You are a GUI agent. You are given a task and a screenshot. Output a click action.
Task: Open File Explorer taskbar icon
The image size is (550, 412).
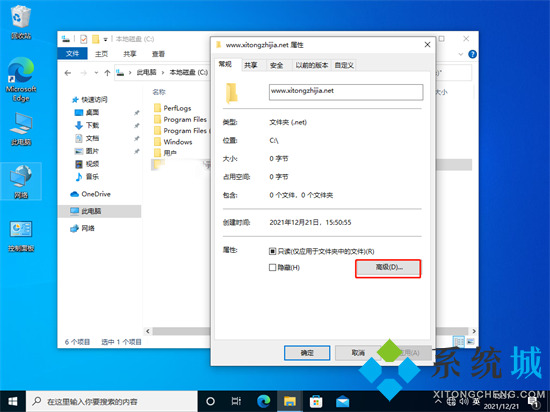[290, 401]
